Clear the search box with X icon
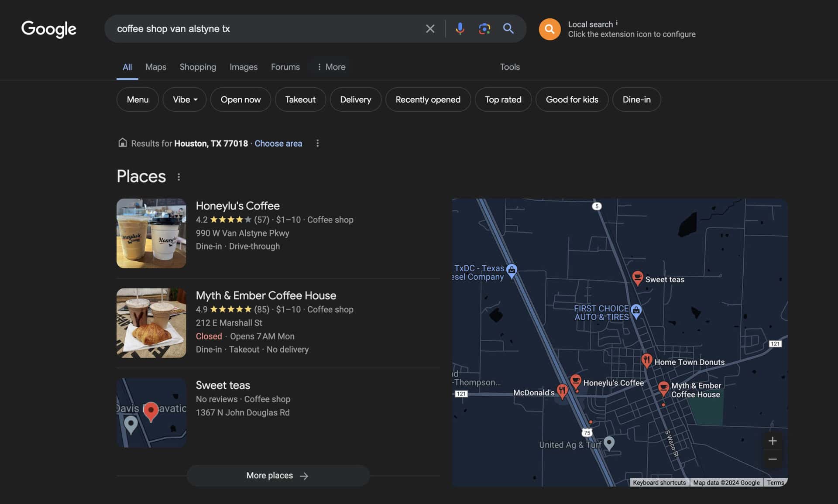Image resolution: width=838 pixels, height=504 pixels. [430, 29]
